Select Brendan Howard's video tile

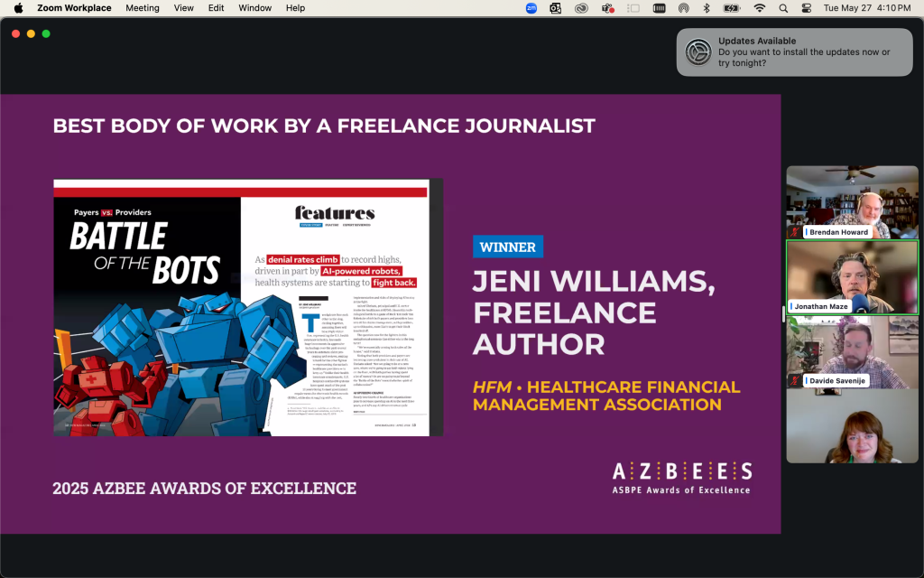click(x=852, y=202)
